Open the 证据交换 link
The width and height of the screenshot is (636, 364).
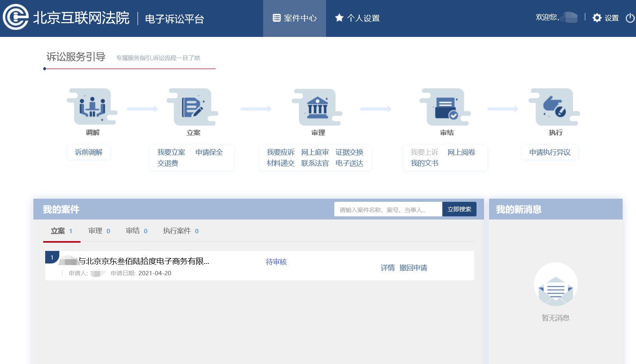point(349,152)
